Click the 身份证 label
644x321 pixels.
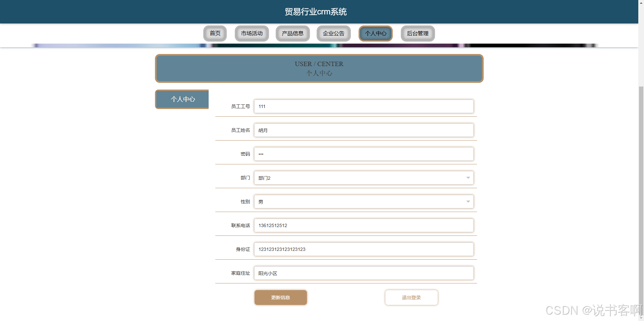coord(243,249)
